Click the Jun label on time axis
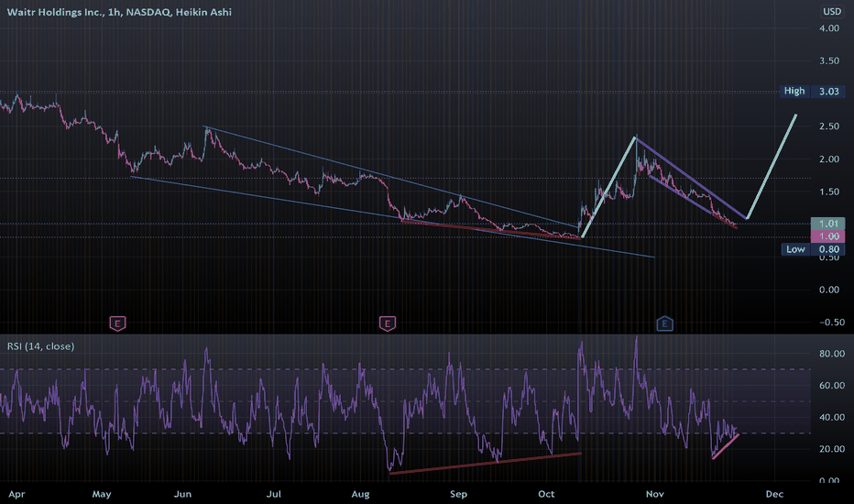854x504 pixels. [182, 494]
